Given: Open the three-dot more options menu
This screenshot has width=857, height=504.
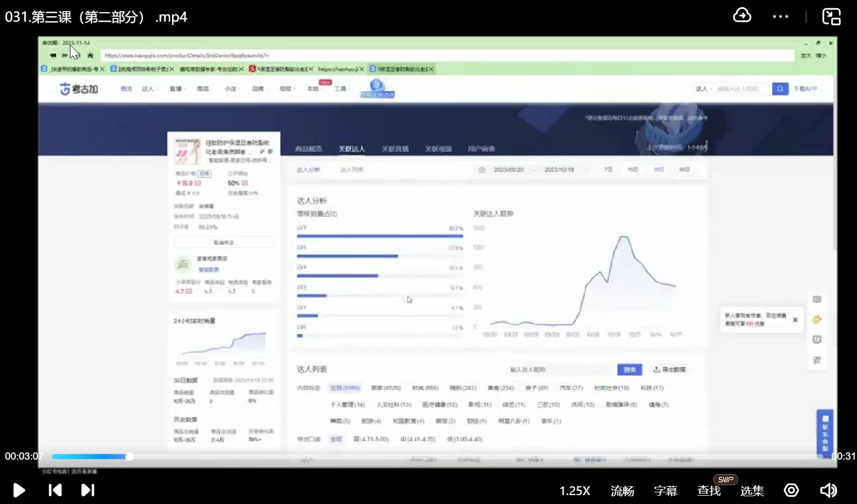Looking at the screenshot, I should (x=780, y=17).
